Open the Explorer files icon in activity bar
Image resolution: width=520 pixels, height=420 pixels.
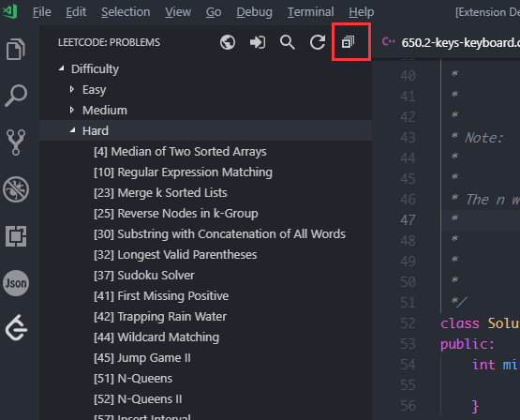point(16,49)
